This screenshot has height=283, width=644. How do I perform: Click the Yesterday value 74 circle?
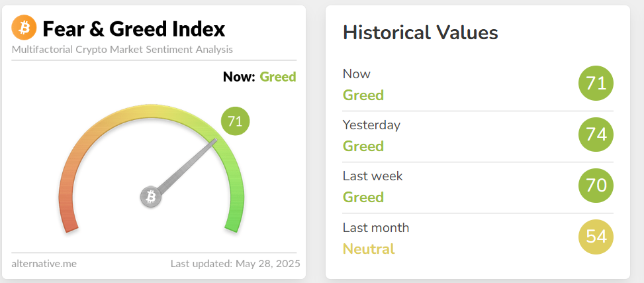(596, 135)
